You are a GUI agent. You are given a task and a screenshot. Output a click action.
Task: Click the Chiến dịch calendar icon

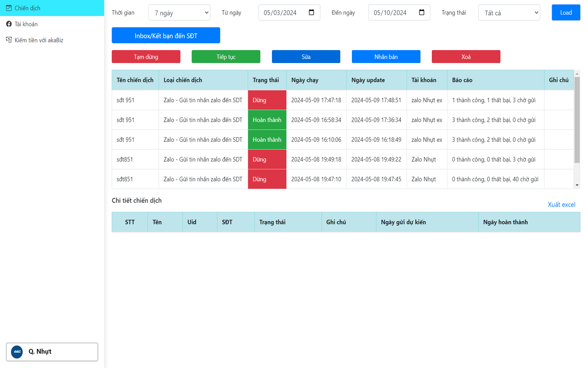pos(9,8)
